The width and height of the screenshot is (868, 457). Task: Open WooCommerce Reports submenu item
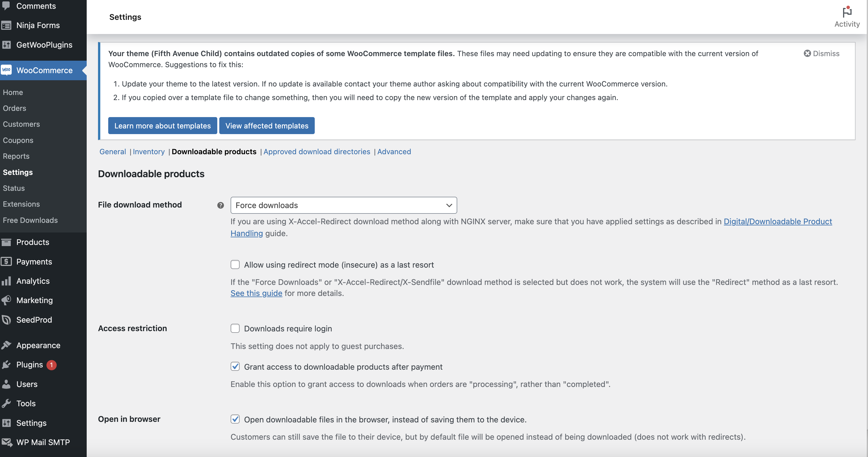[x=16, y=156]
